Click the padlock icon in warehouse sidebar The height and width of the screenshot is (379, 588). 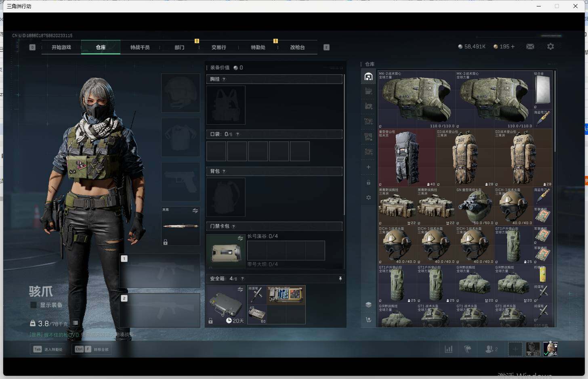pos(368,182)
